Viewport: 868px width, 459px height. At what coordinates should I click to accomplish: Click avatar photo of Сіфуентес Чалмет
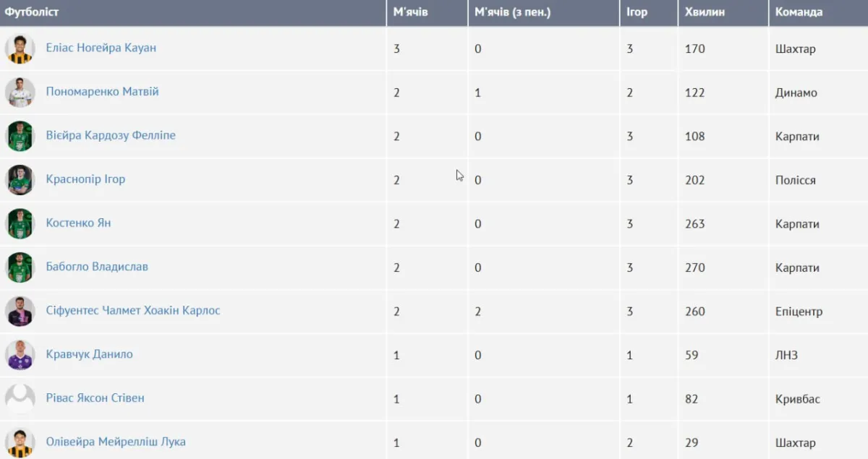[x=20, y=312]
